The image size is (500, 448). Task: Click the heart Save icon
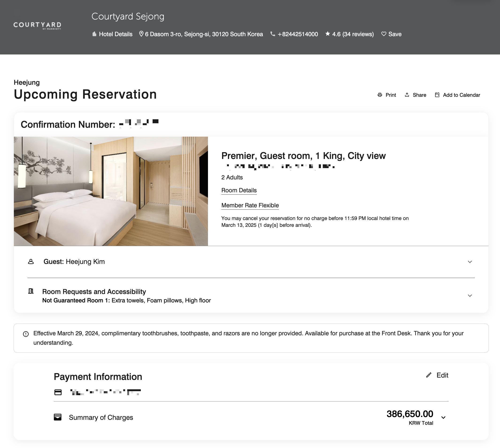(384, 34)
